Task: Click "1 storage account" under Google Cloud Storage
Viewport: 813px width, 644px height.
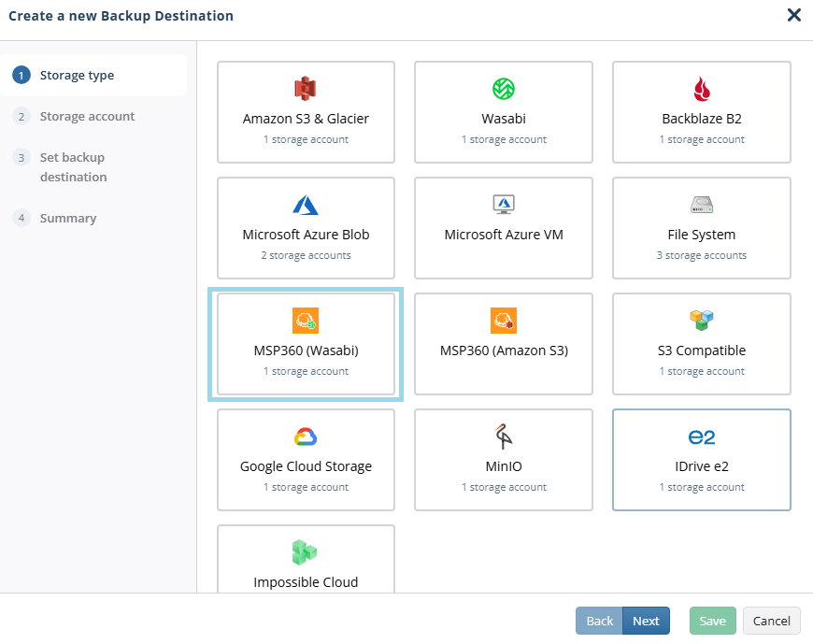Action: pos(306,487)
